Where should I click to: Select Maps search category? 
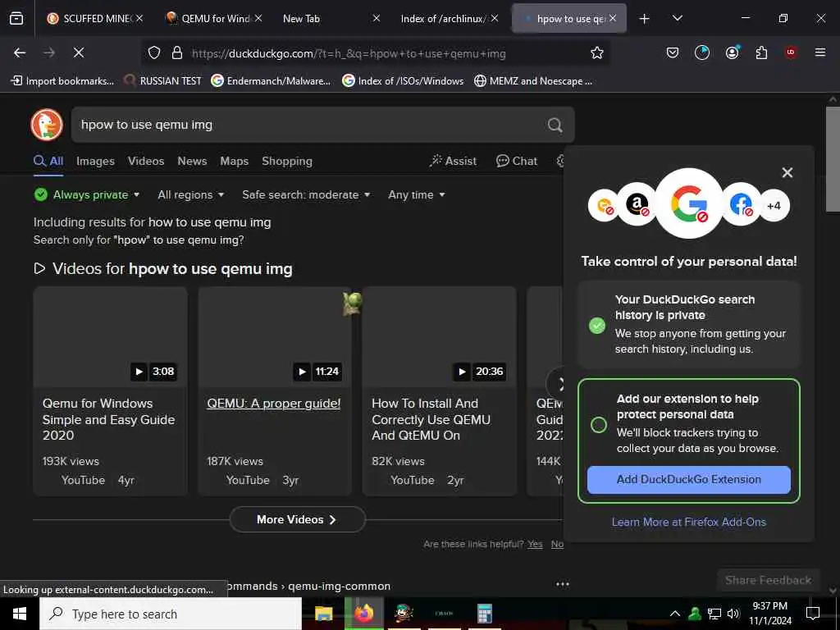pos(234,162)
